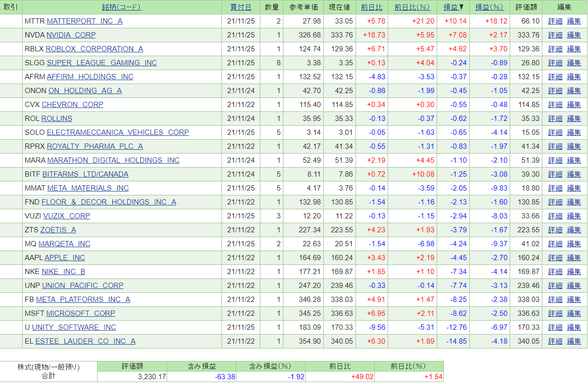Open UNITY_SOFTWARE_INC stock link

pyautogui.click(x=74, y=327)
